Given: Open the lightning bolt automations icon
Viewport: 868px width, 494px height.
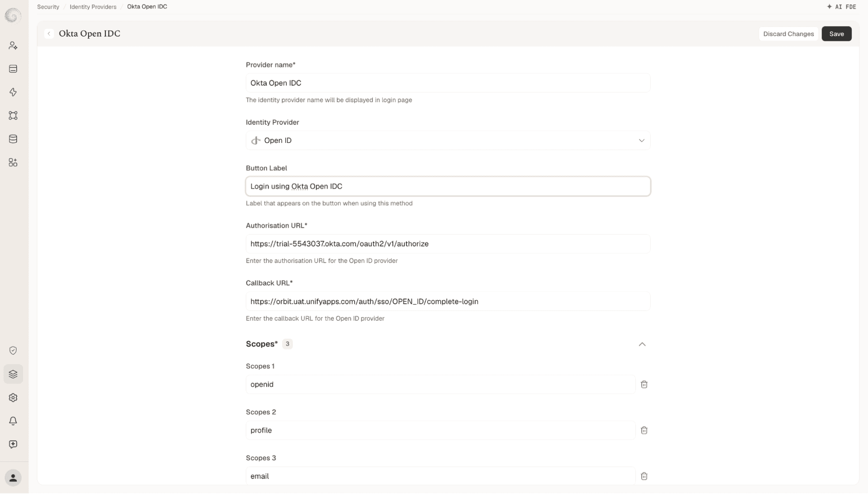Looking at the screenshot, I should point(13,92).
